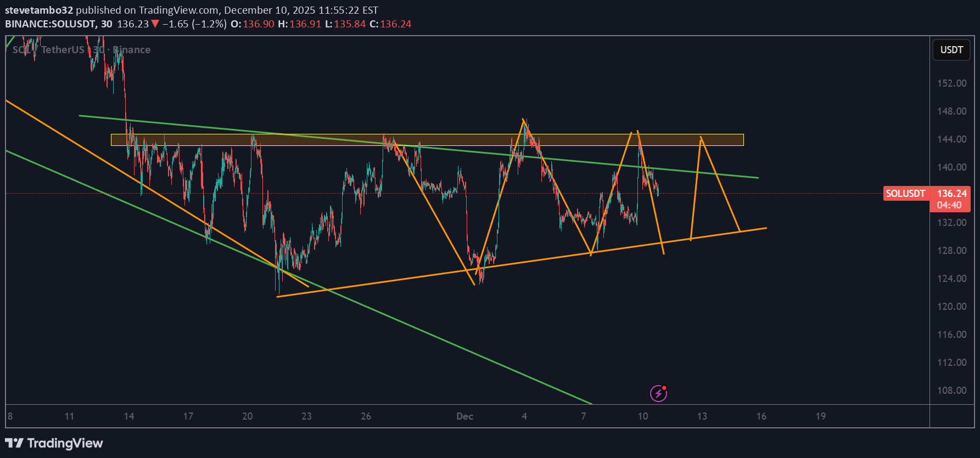Click the purple lightning bolt icon
The image size is (980, 458).
(658, 393)
